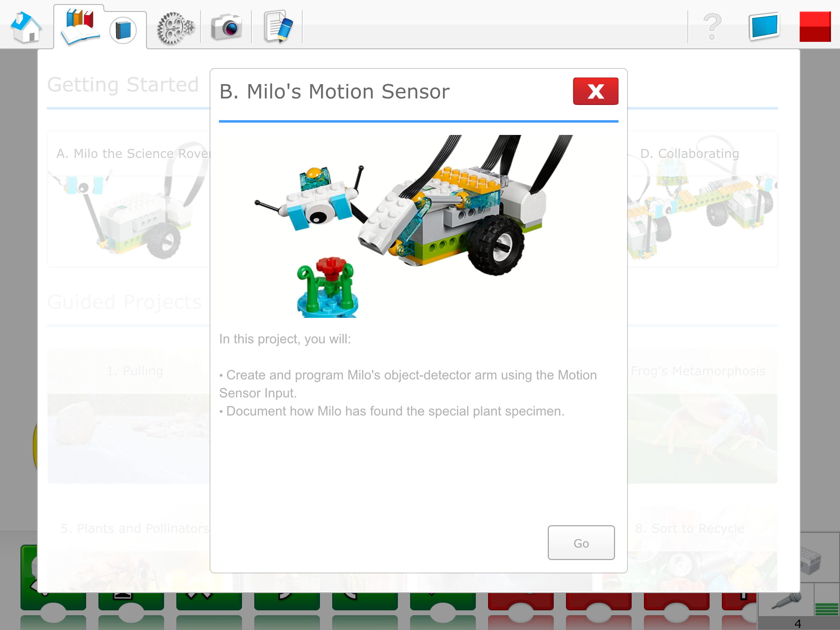Click the microphone sound icon

[786, 600]
